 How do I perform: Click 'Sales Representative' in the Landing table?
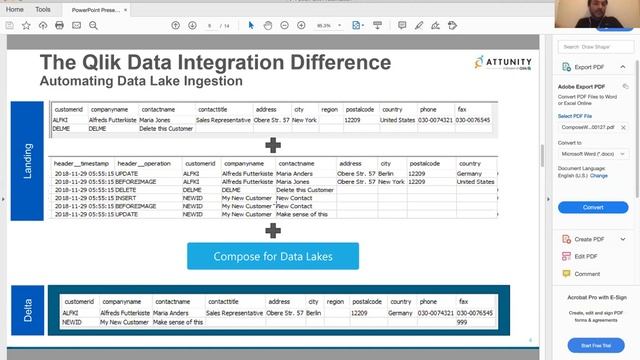coord(223,120)
